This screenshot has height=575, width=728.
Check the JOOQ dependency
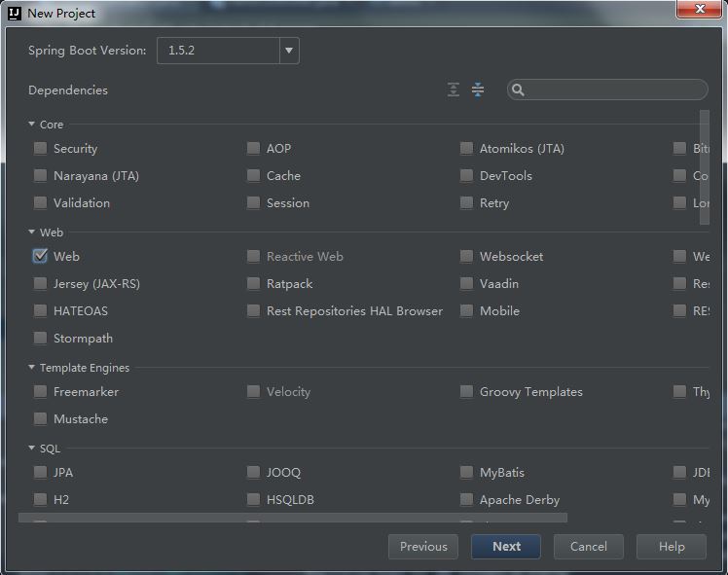click(x=253, y=473)
